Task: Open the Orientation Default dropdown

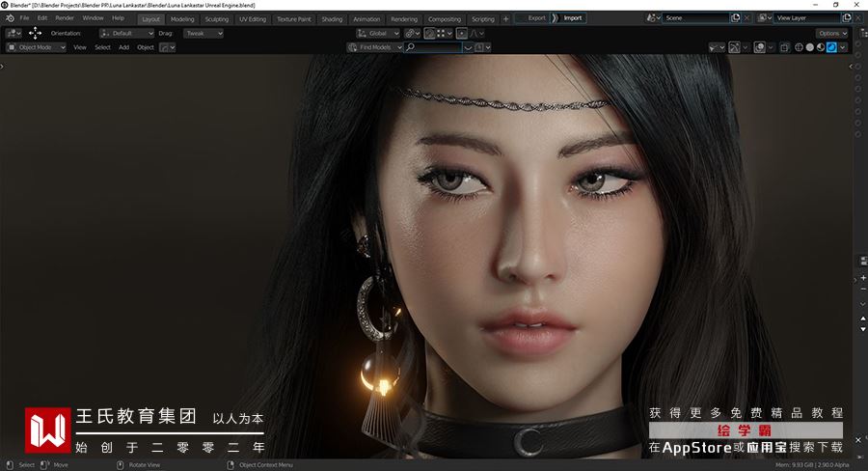Action: [x=126, y=33]
